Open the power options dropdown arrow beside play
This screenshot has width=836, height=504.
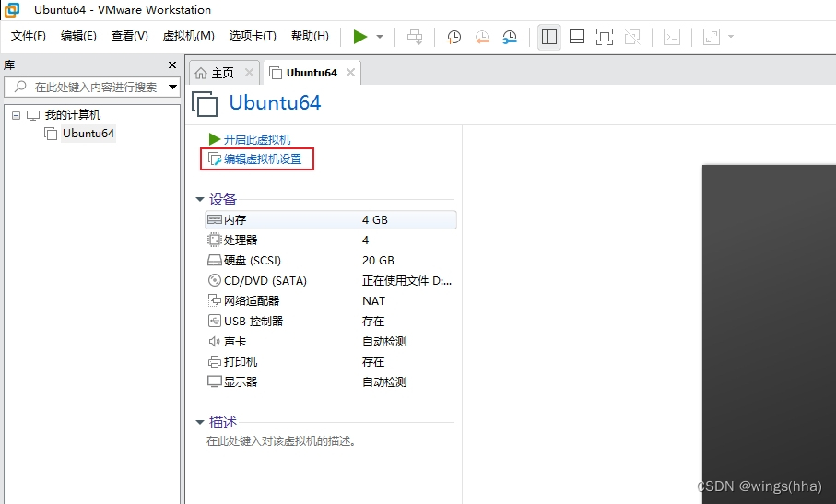click(380, 37)
